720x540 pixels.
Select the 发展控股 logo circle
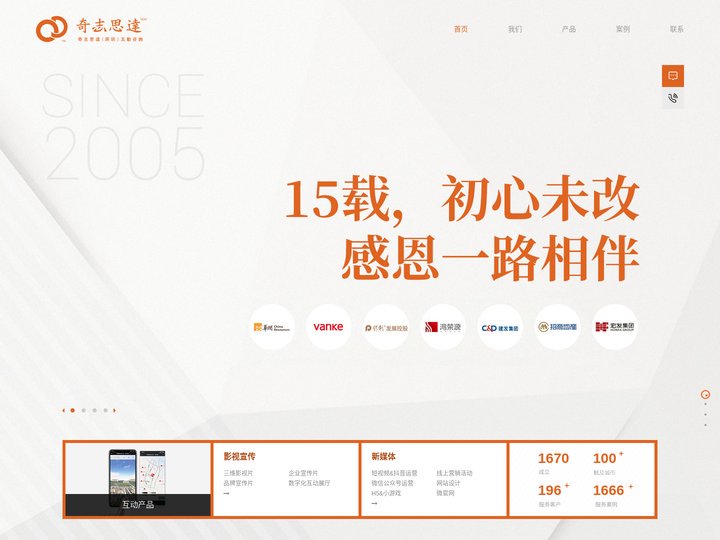coord(386,327)
